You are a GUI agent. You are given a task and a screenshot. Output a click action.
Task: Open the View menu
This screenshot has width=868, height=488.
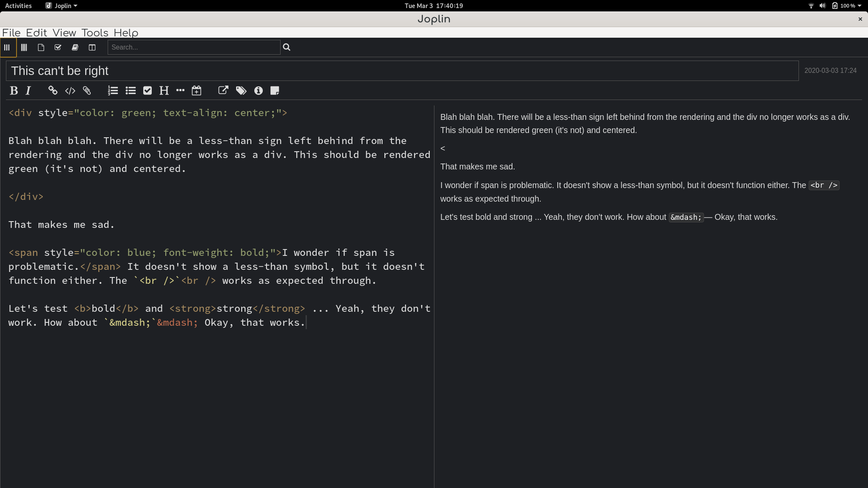tap(64, 33)
